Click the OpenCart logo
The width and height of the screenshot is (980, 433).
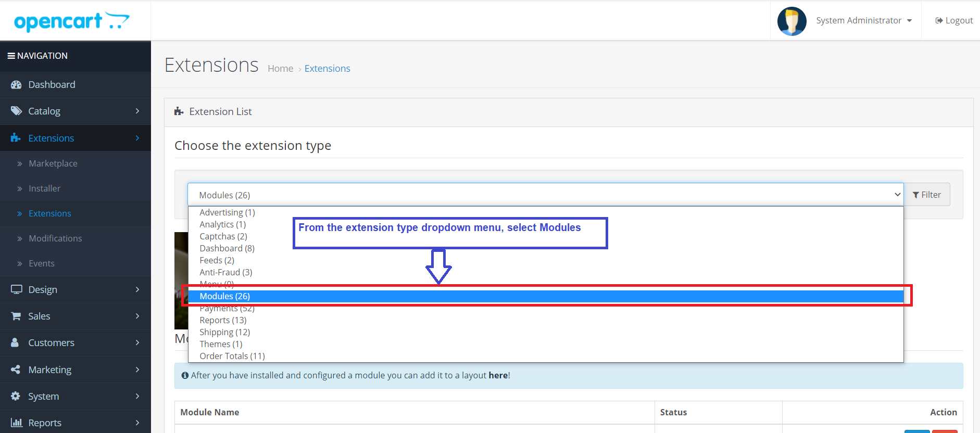72,21
